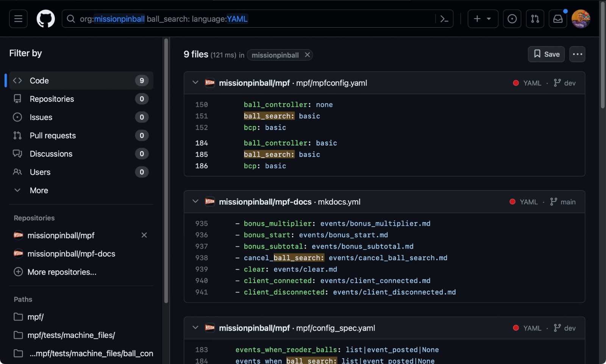Open the issues icon in header

pyautogui.click(x=512, y=19)
